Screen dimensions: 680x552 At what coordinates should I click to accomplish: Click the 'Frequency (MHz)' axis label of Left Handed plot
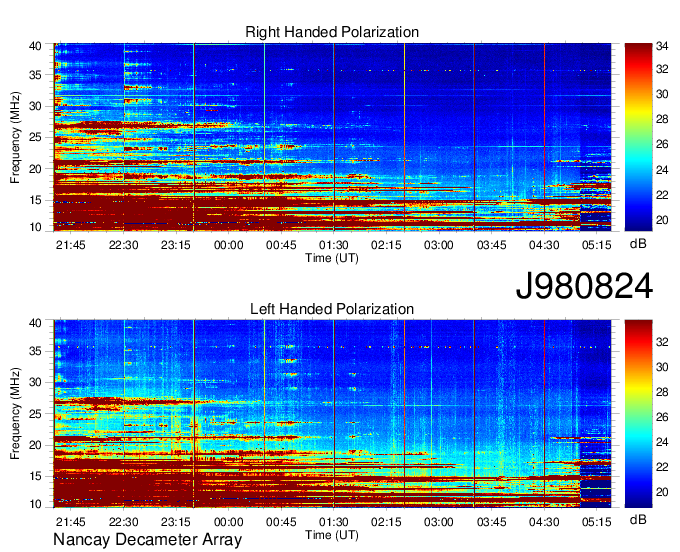15,414
